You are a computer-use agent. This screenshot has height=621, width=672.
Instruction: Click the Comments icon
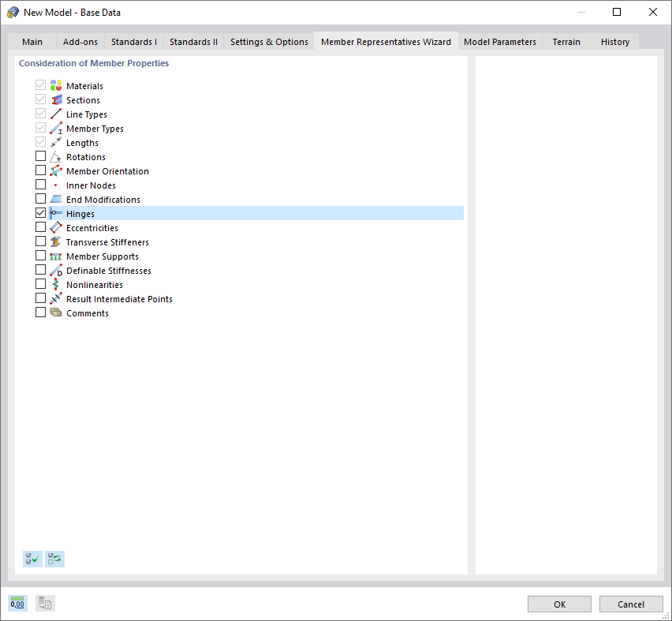click(x=56, y=312)
